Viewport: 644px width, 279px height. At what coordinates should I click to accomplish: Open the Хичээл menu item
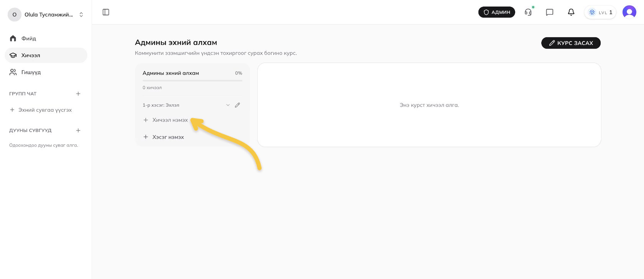tap(46, 55)
